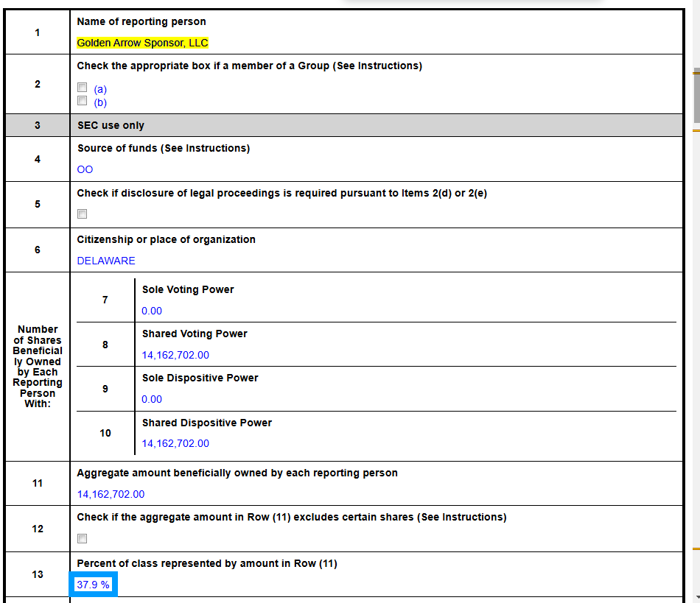This screenshot has height=603, width=700.
Task: Click the Shared Voting Power value 14,162,702.00
Action: point(175,355)
